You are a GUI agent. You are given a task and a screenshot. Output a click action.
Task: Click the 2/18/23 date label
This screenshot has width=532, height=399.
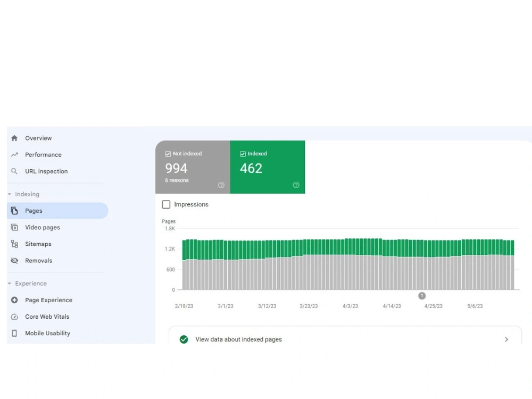coord(184,306)
